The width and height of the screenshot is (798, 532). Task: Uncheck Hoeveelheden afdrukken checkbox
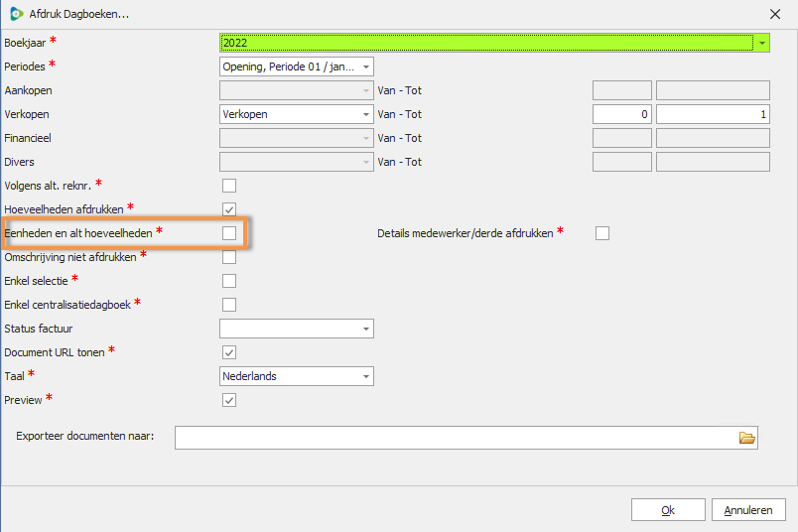(x=229, y=209)
